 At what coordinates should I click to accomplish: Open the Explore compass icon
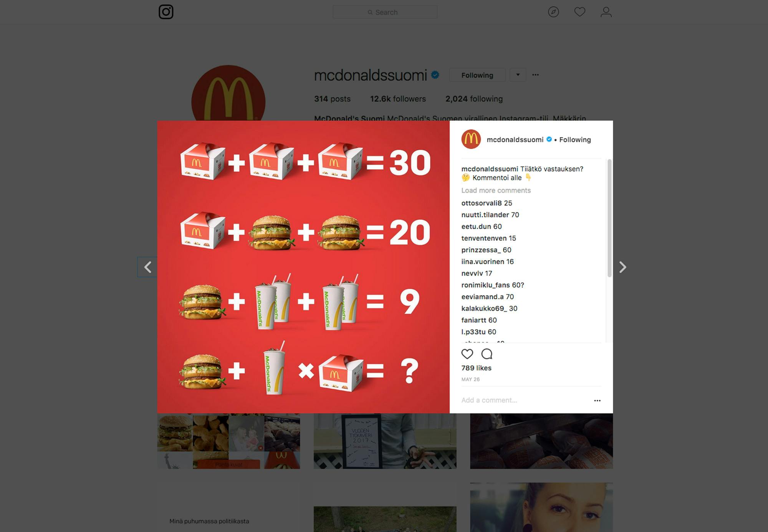[x=553, y=12]
